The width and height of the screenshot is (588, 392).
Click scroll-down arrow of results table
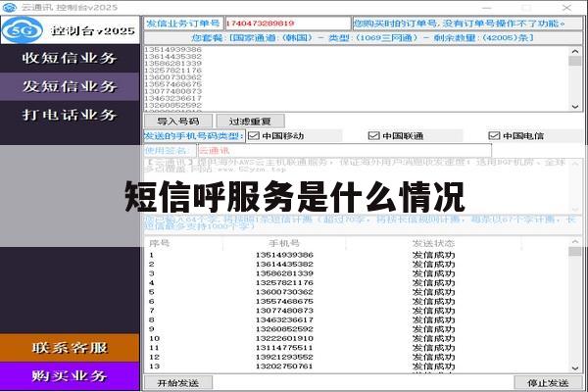click(575, 368)
